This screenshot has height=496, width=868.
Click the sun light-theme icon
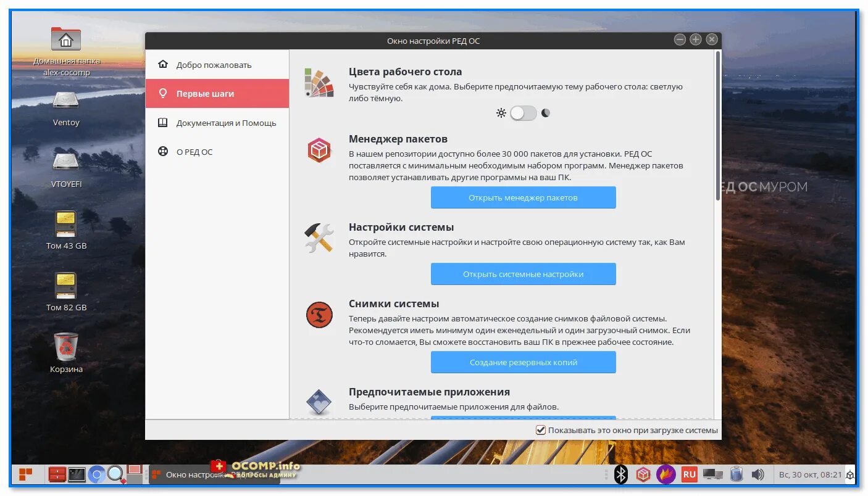[501, 113]
